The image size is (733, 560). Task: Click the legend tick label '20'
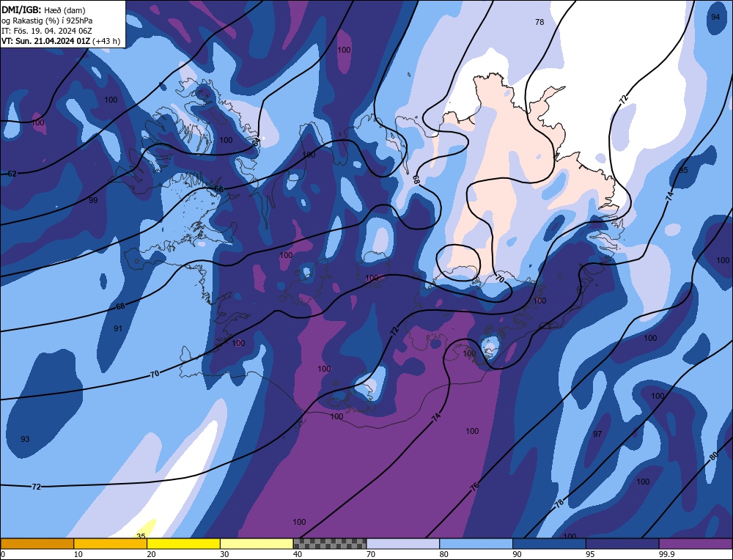coord(152,554)
